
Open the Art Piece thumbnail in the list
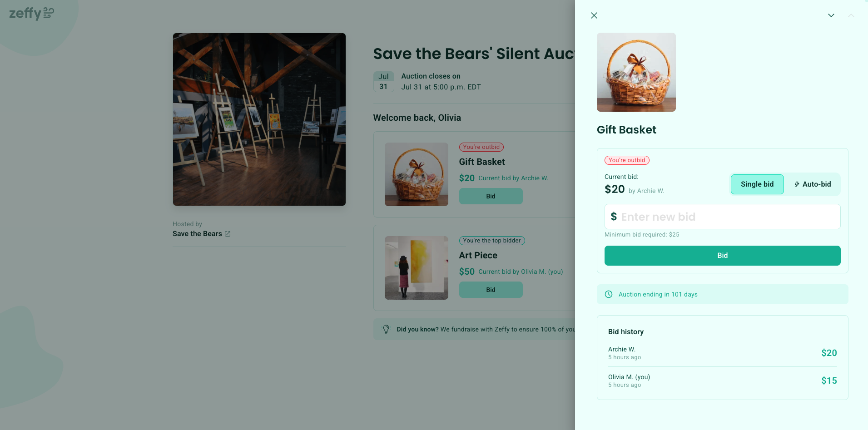(x=416, y=268)
